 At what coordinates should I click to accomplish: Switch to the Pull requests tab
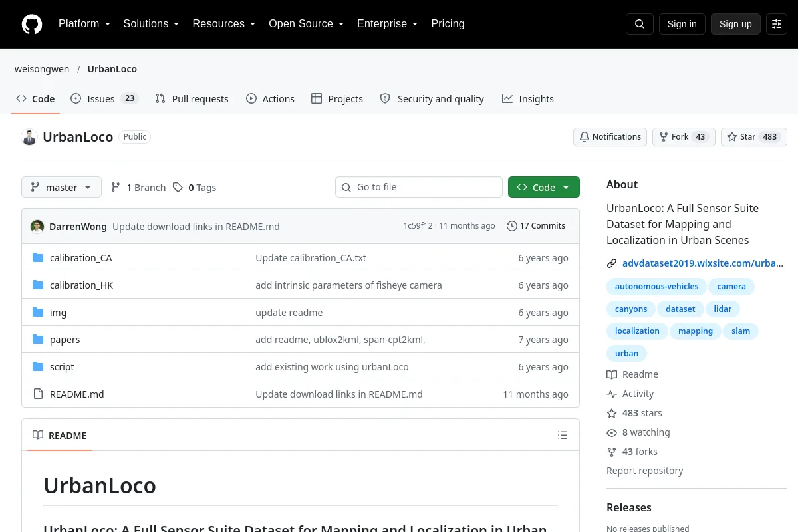pos(192,99)
